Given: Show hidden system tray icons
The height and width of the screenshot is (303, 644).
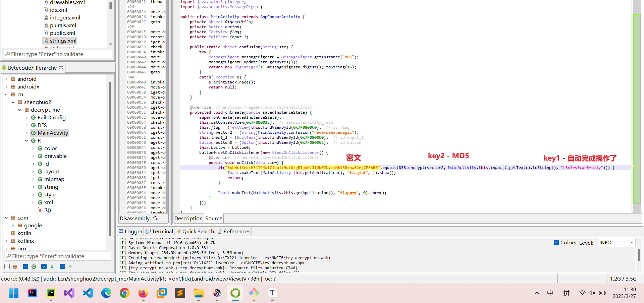Looking at the screenshot, I should pos(537,293).
